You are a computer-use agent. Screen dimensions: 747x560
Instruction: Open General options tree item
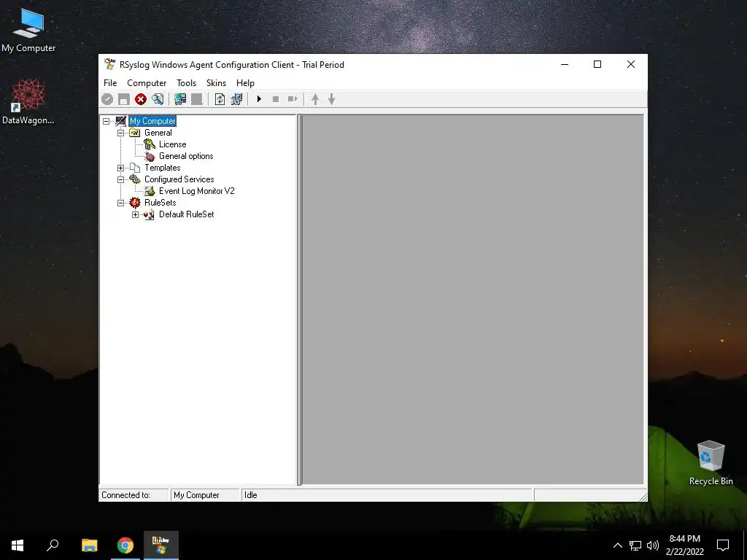pos(186,156)
